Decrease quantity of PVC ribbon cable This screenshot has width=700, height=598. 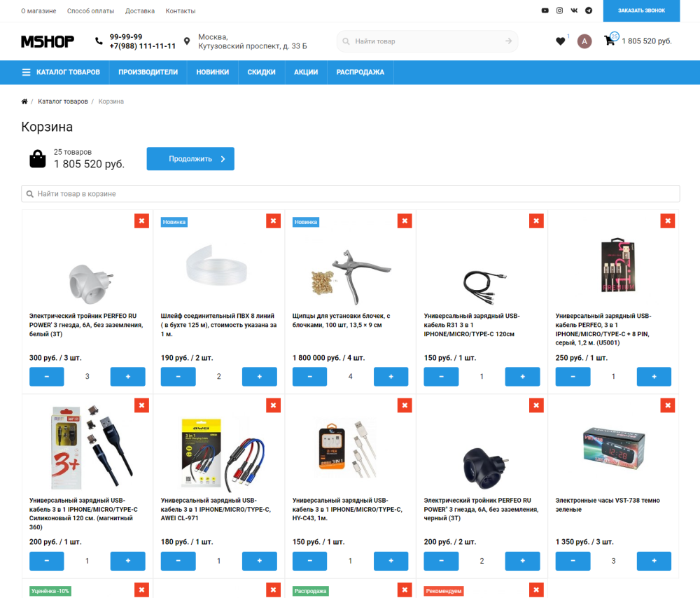click(178, 377)
